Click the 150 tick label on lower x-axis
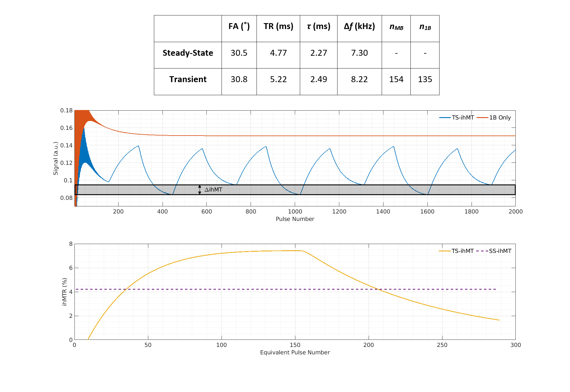The width and height of the screenshot is (570, 392). click(295, 345)
